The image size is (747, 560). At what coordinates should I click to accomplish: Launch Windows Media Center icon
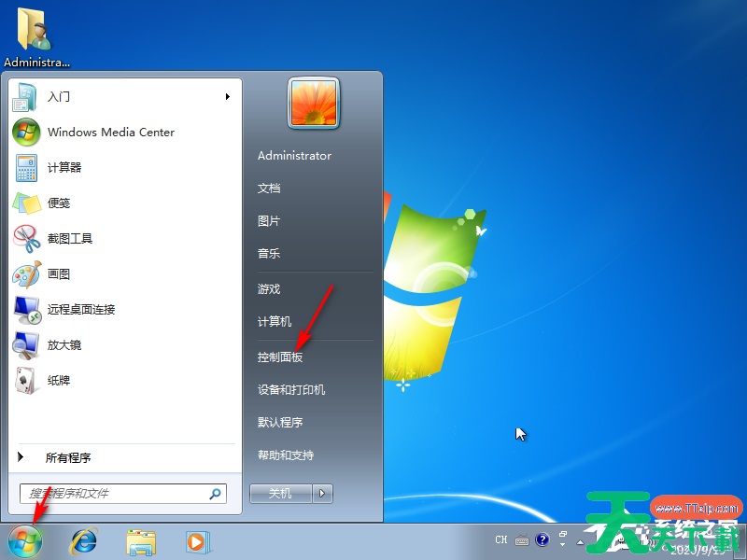pos(26,133)
